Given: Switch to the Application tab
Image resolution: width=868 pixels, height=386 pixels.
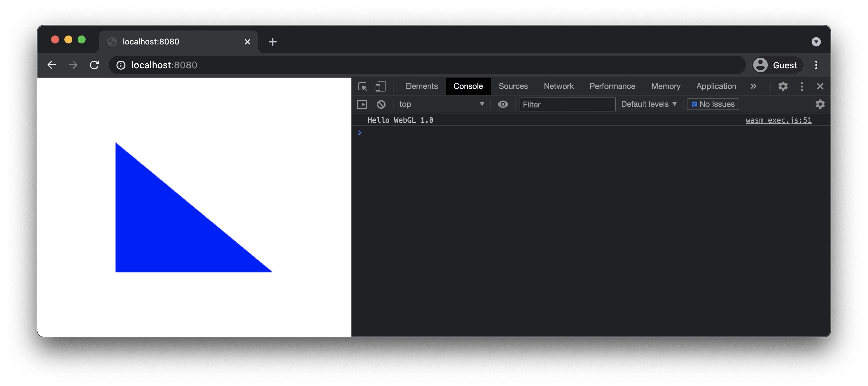Looking at the screenshot, I should (x=716, y=86).
